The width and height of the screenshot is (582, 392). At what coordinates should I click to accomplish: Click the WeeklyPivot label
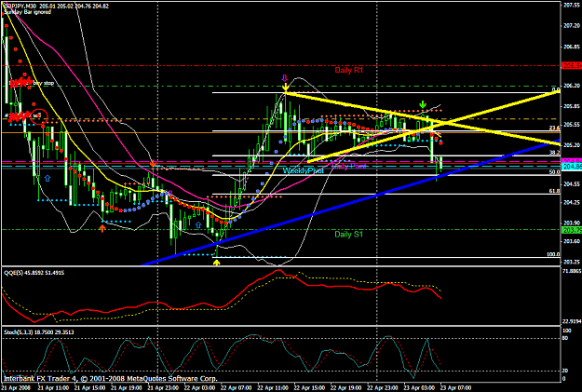click(x=303, y=170)
